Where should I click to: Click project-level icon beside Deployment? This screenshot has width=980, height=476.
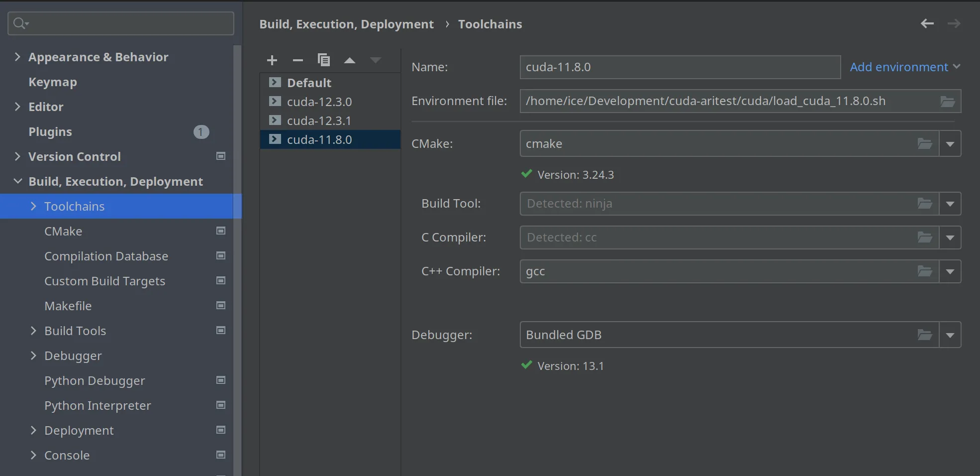221,430
